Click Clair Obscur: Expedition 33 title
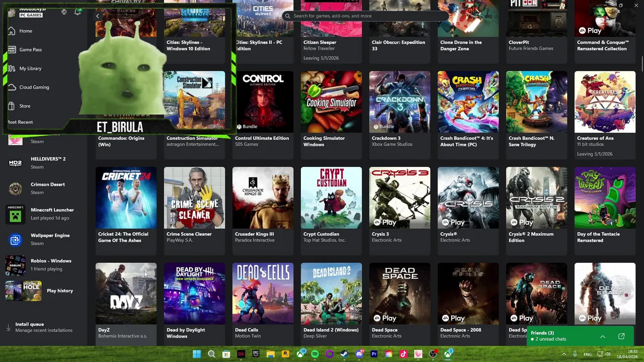 [398, 45]
